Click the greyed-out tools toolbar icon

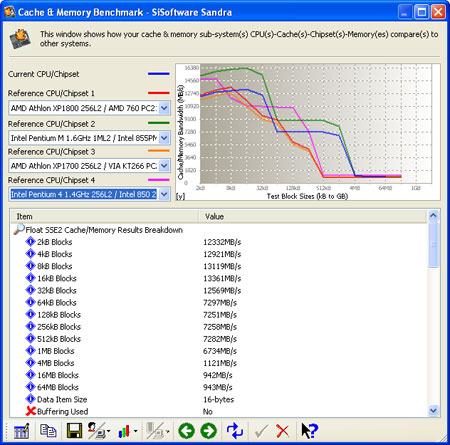pos(155,431)
